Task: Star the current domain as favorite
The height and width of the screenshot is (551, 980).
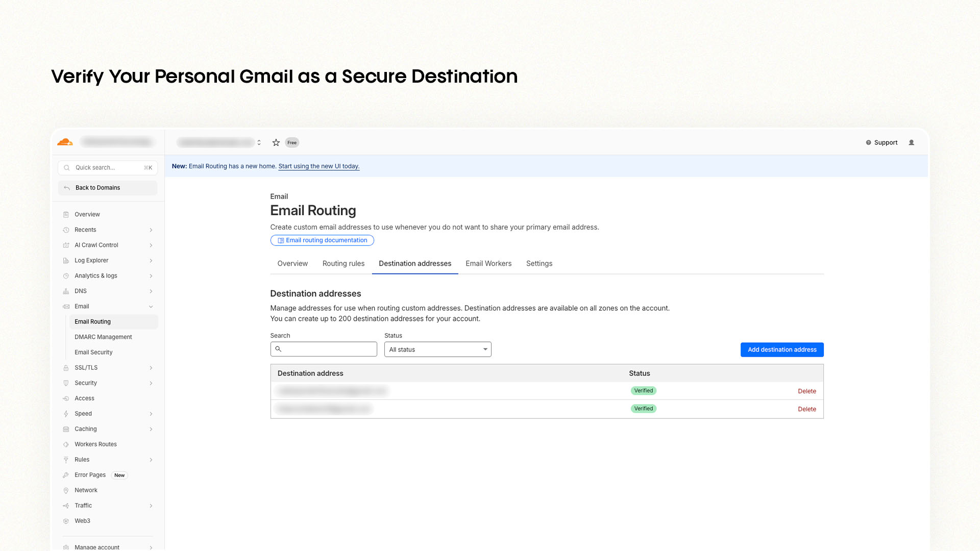Action: click(x=276, y=142)
